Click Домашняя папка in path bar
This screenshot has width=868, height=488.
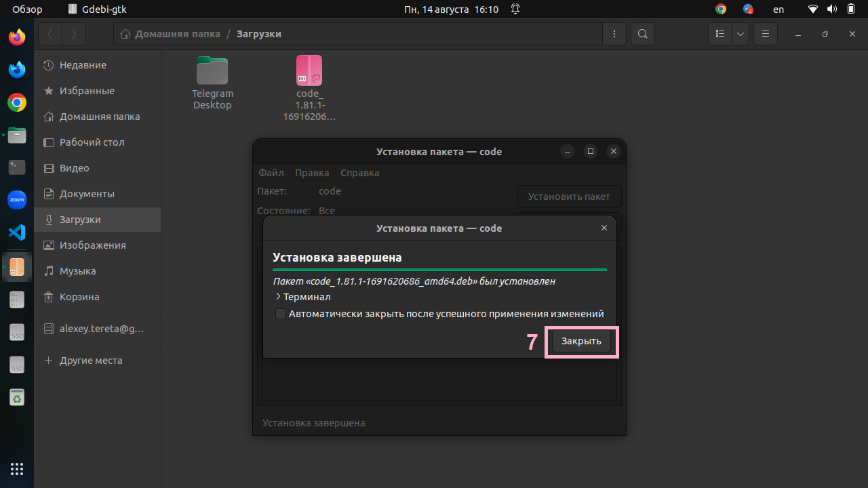click(170, 34)
